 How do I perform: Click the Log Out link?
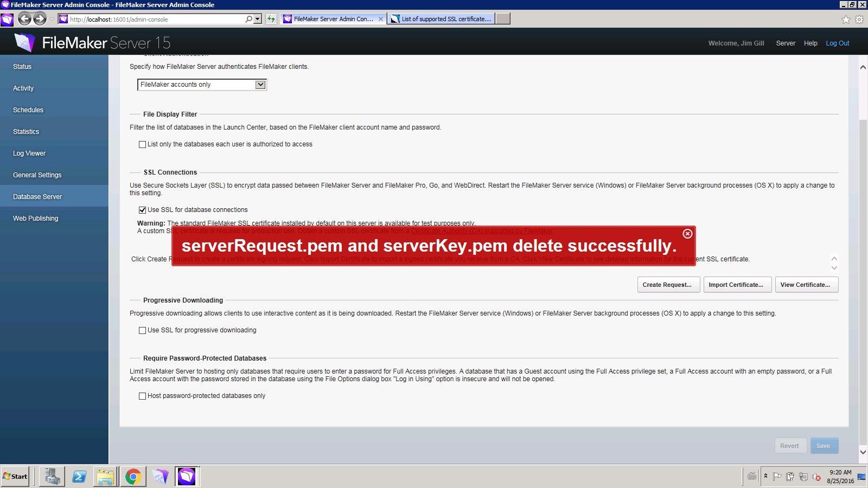point(838,43)
